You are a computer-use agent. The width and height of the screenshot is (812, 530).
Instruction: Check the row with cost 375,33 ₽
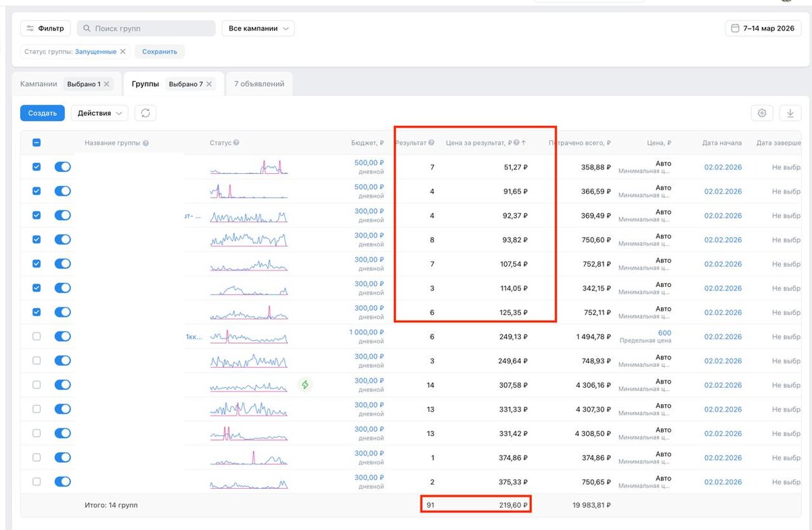37,482
